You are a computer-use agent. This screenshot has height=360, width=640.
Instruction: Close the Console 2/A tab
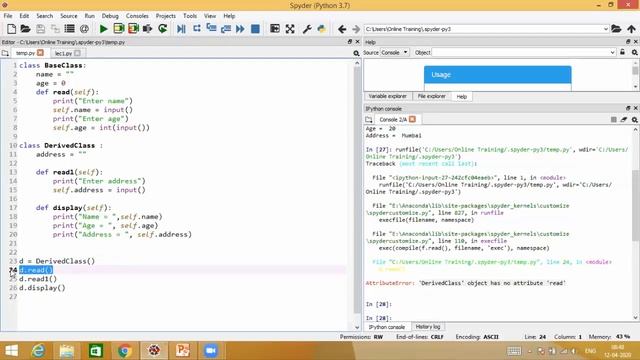click(412, 119)
